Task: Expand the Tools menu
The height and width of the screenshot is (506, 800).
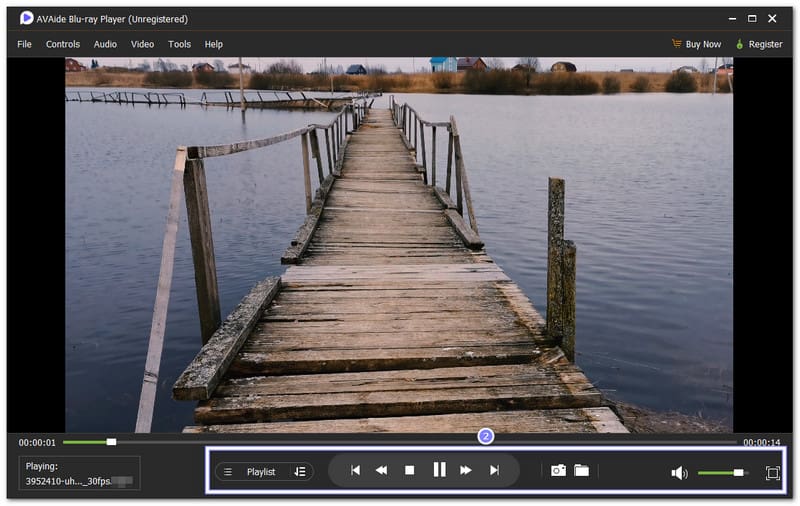Action: 179,44
